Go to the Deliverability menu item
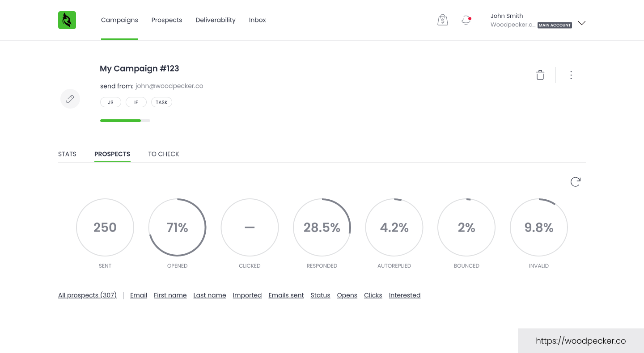644x353 pixels. (216, 20)
